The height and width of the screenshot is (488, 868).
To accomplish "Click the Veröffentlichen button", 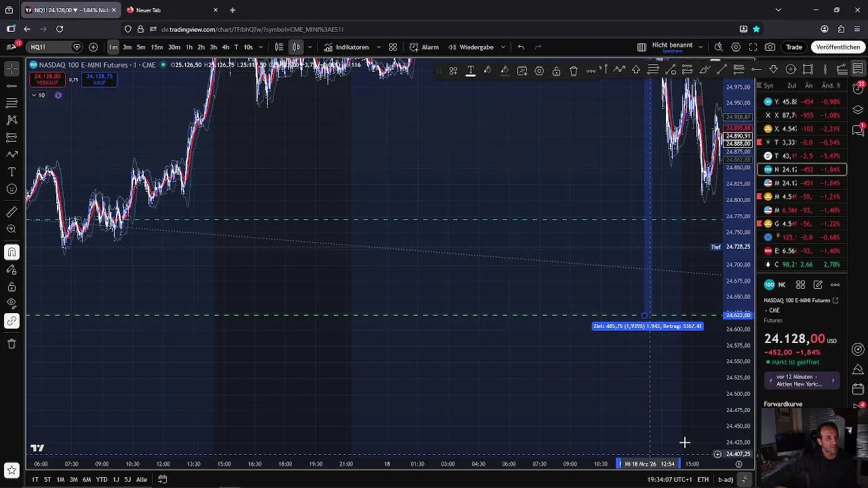I will [838, 47].
